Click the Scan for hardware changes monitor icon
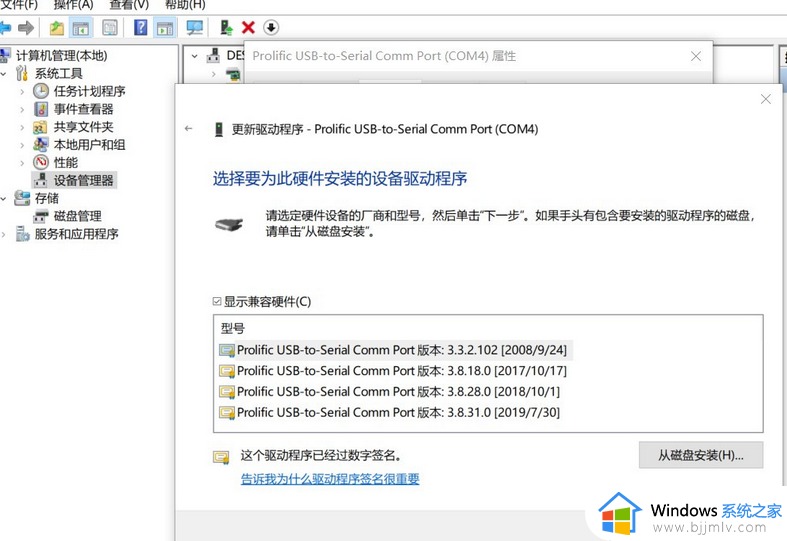787x541 pixels. 195,28
